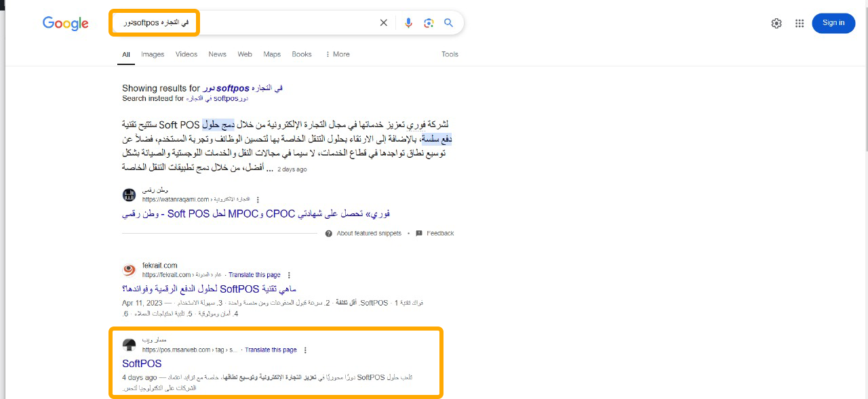
Task: Click the Feedback link under the snippet
Action: click(440, 233)
